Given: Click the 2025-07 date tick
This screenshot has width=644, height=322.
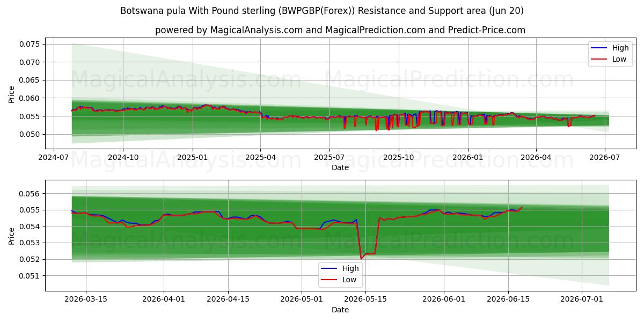Looking at the screenshot, I should click(329, 158).
